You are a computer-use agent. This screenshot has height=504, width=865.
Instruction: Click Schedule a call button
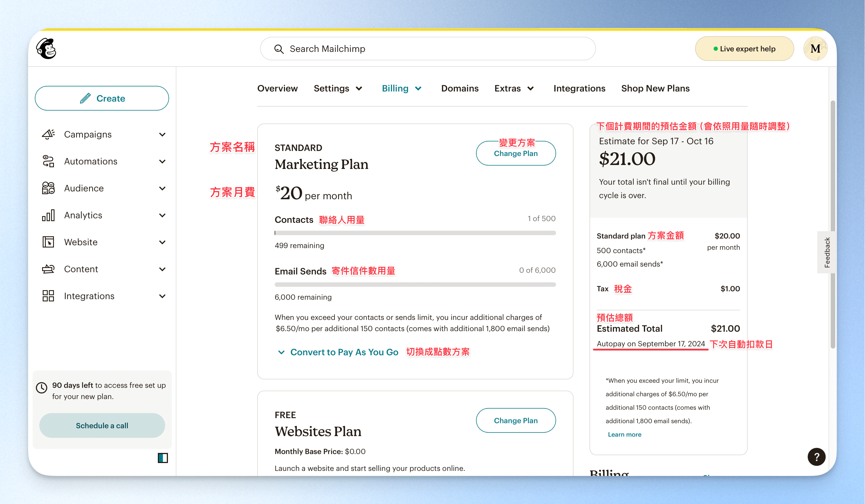pyautogui.click(x=102, y=425)
